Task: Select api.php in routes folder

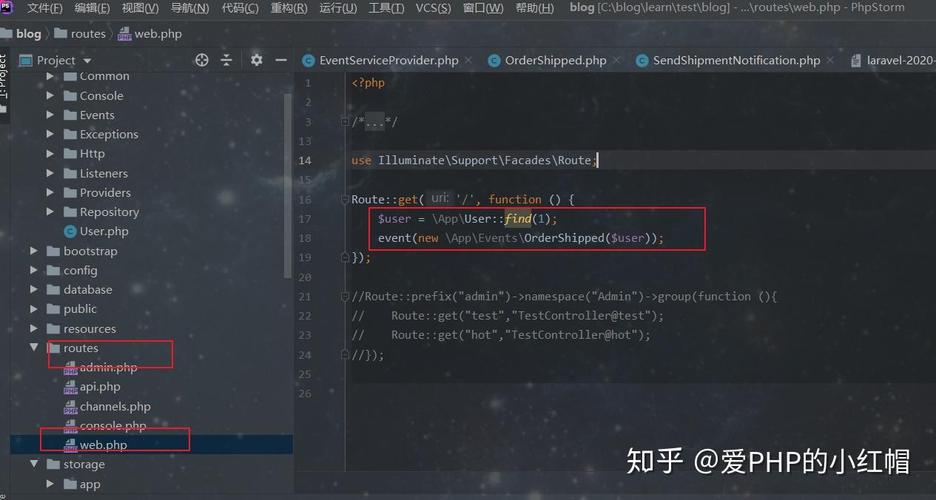Action: click(x=100, y=387)
